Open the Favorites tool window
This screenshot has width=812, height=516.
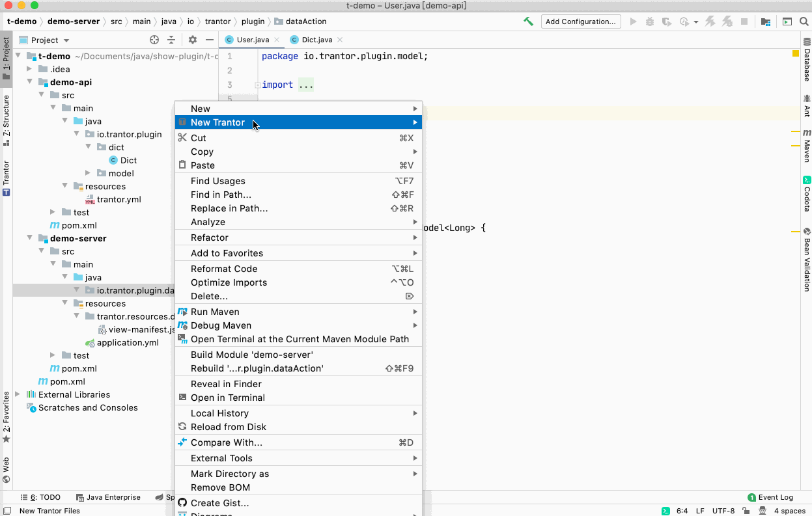click(6, 416)
